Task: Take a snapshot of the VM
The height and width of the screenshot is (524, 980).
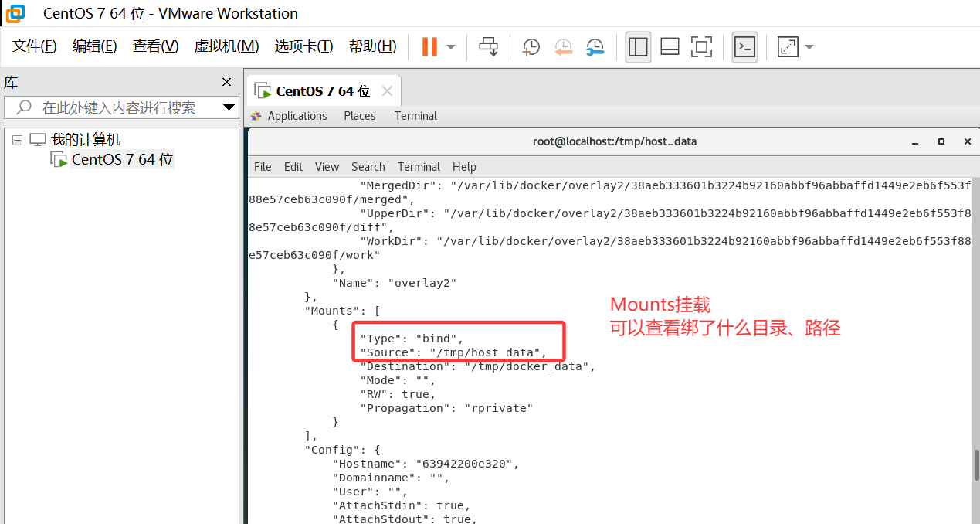Action: 531,46
